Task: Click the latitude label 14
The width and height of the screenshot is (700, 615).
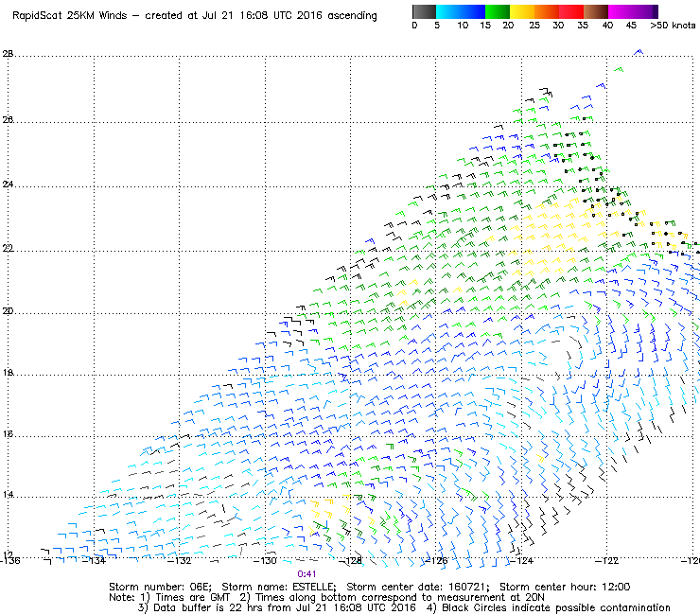Action: tap(8, 495)
